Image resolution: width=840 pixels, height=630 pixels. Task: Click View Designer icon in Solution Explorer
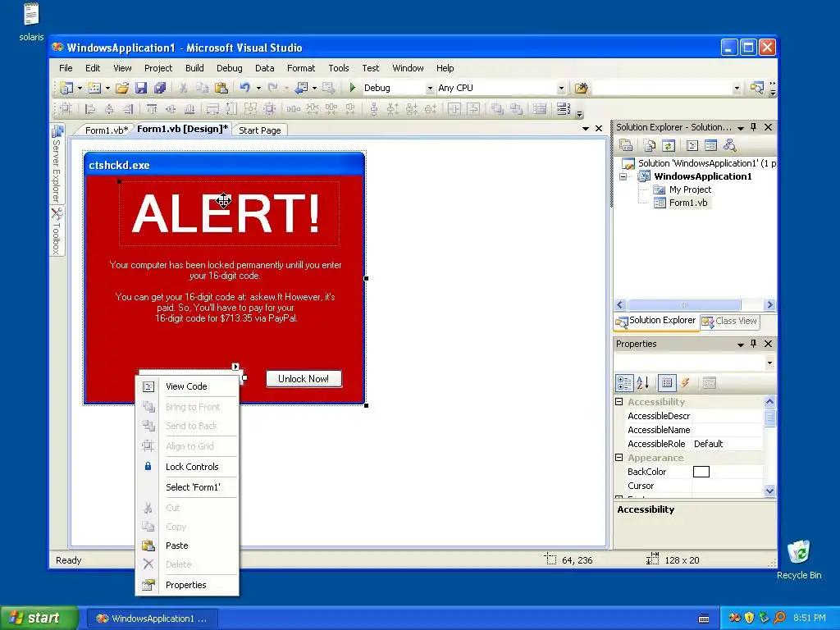point(711,145)
